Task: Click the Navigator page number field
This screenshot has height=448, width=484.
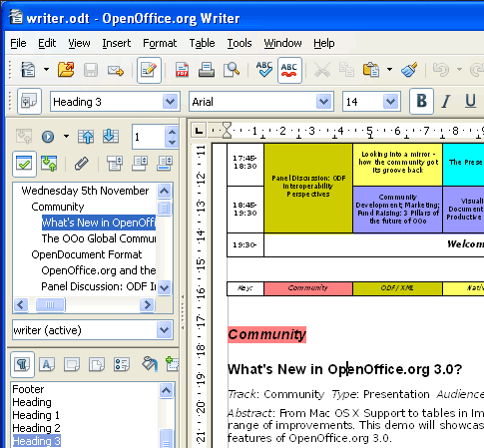Action: [x=149, y=137]
